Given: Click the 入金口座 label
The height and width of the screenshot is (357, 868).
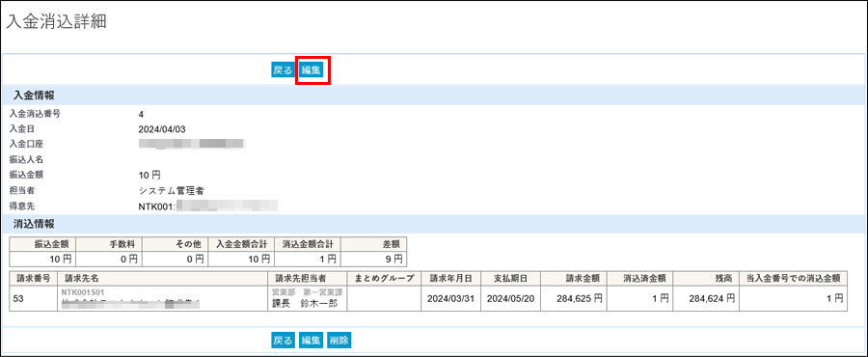Looking at the screenshot, I should [x=27, y=144].
